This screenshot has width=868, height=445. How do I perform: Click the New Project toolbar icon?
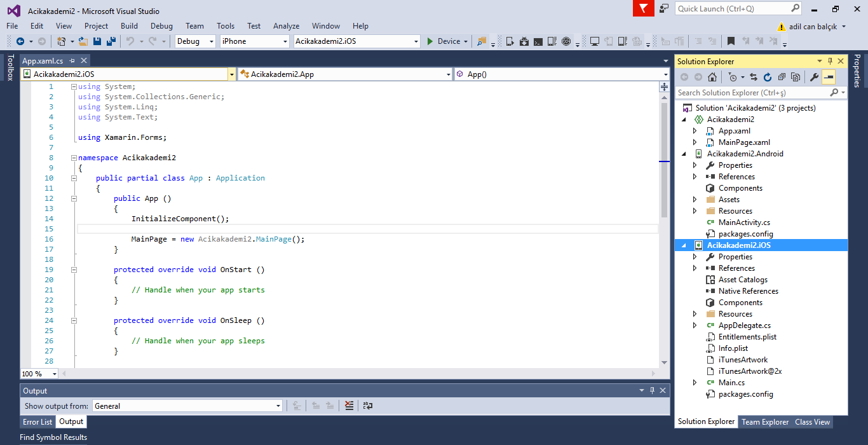[x=62, y=41]
